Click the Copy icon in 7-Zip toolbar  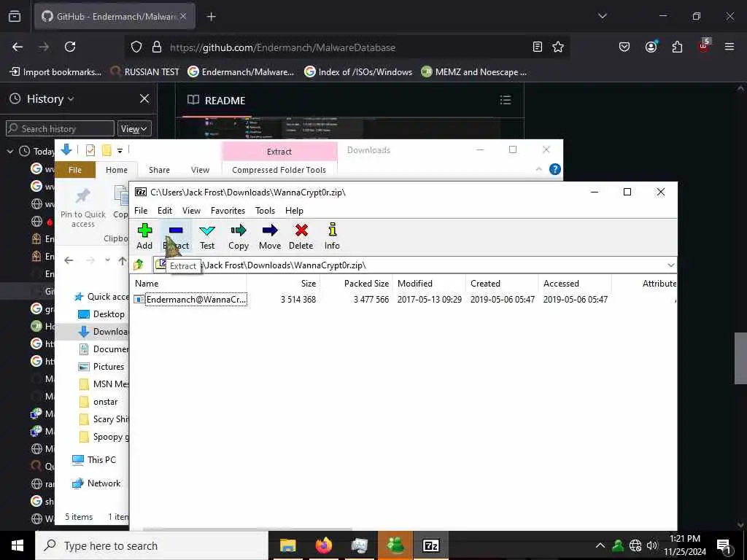click(x=239, y=236)
